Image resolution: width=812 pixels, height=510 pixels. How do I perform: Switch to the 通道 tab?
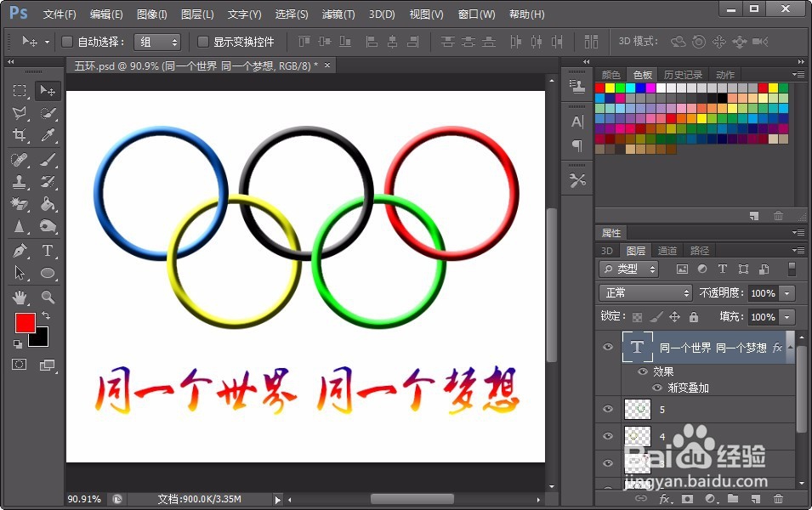pos(667,251)
